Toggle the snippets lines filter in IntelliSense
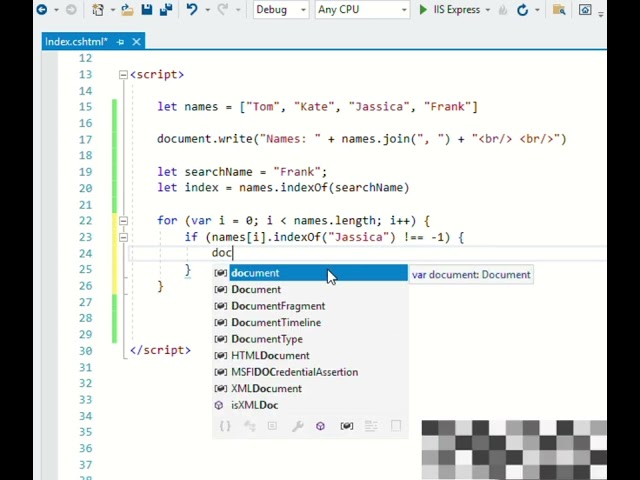Screen dimensions: 640x480 coord(371,426)
